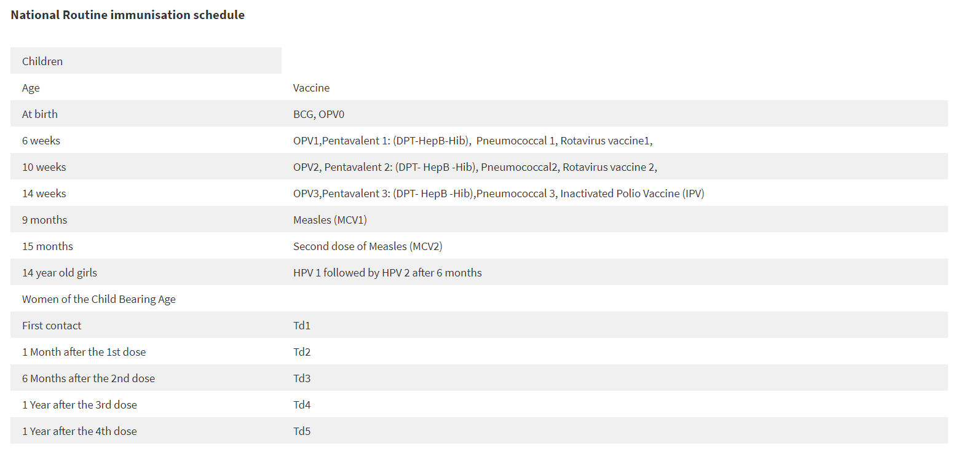The height and width of the screenshot is (462, 980).
Task: Select the 6 weeks age cell
Action: click(x=41, y=141)
